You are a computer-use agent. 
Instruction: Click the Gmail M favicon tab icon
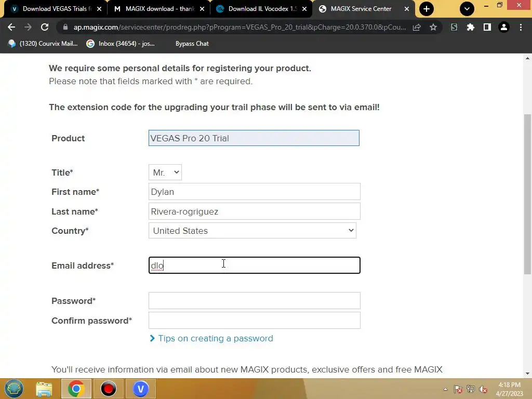(117, 9)
